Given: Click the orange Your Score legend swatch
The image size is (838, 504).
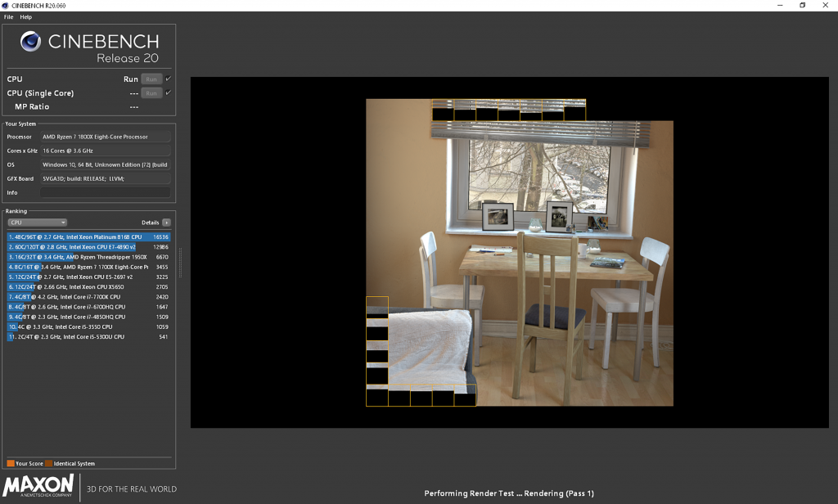Looking at the screenshot, I should click(x=11, y=463).
